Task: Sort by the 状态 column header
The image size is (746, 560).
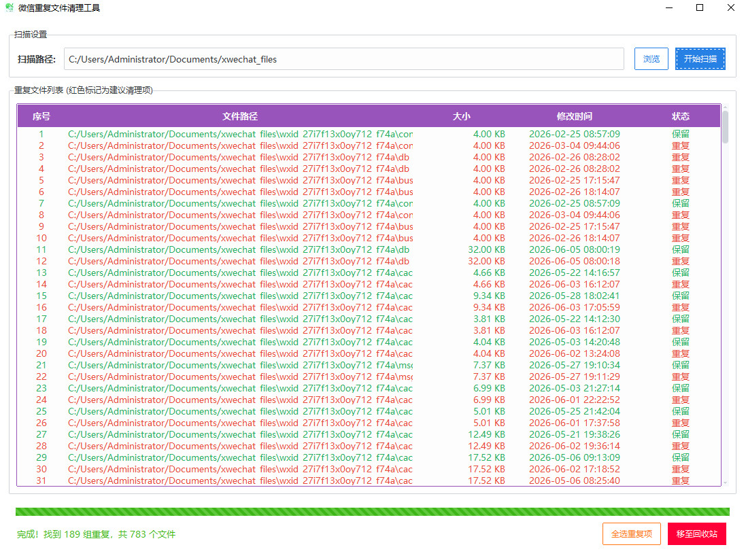Action: (x=680, y=116)
